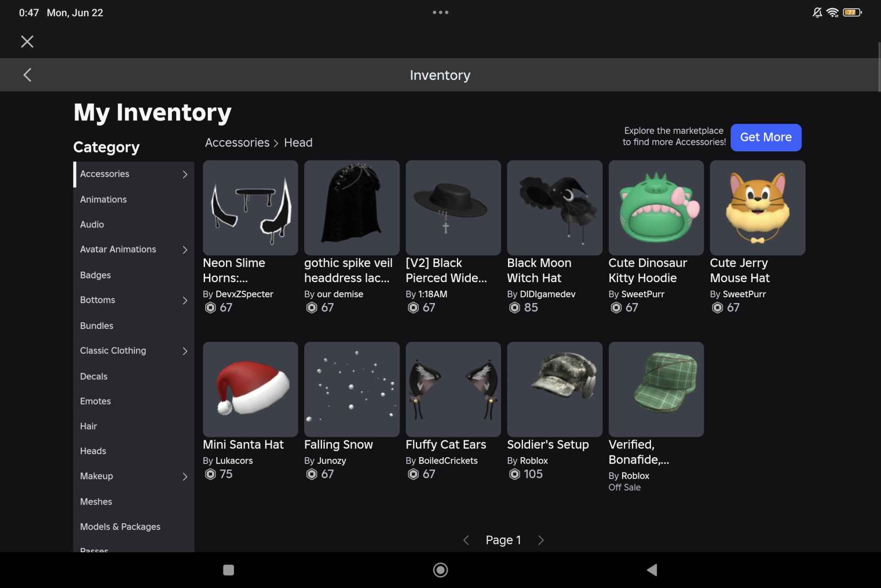The image size is (881, 588).
Task: Expand the Makeup category chevron
Action: (185, 477)
